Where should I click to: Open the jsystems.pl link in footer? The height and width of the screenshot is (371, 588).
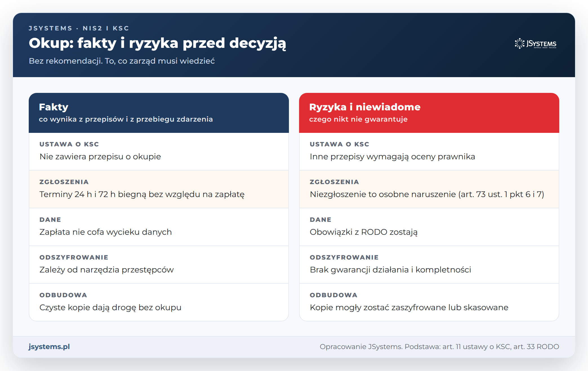[x=49, y=347]
